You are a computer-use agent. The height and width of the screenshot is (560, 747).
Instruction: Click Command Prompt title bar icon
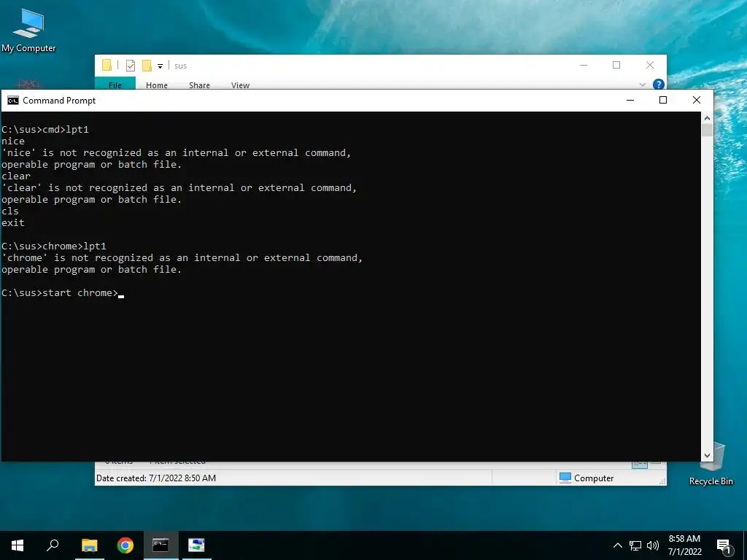[x=13, y=101]
